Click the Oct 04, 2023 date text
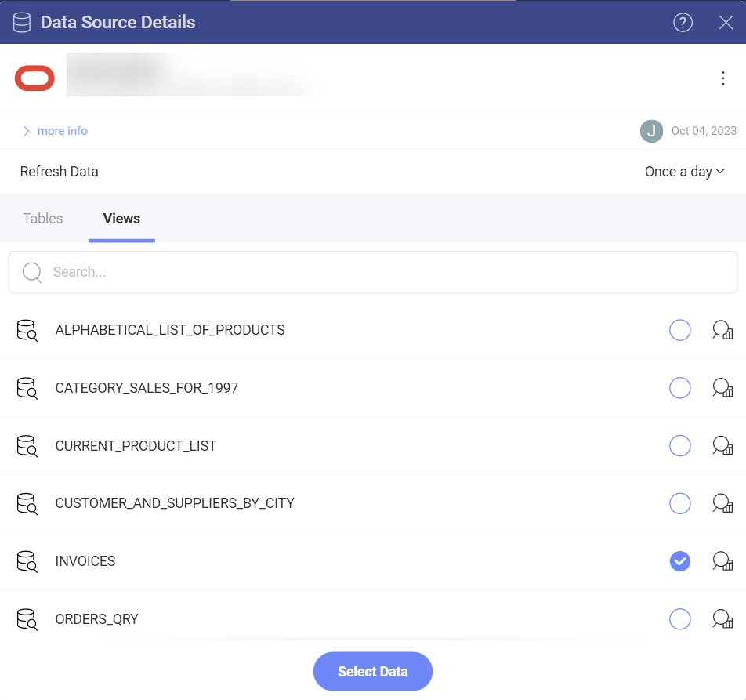The height and width of the screenshot is (700, 746). pyautogui.click(x=704, y=131)
